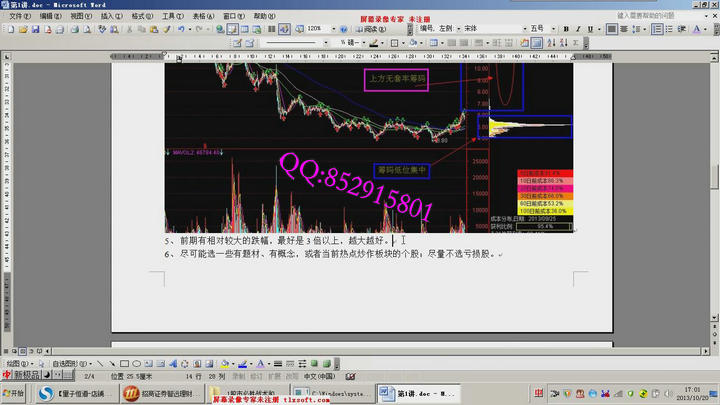Toggle the Tables and Borders toolbar button
The image size is (720, 405).
232,29
